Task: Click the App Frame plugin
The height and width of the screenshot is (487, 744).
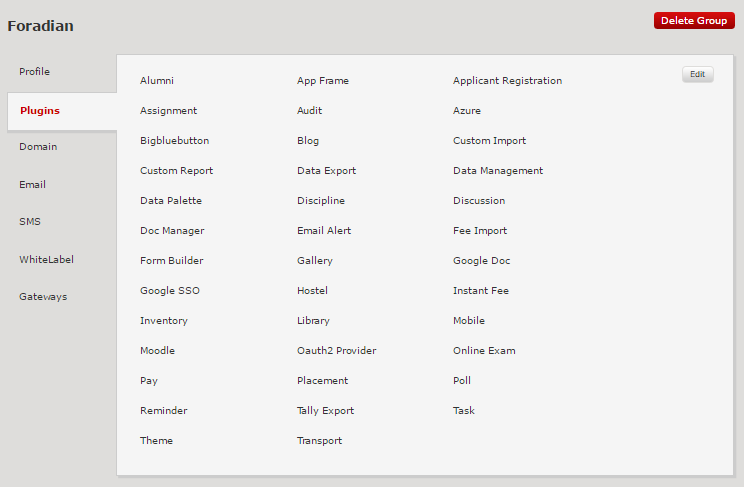Action: point(323,81)
